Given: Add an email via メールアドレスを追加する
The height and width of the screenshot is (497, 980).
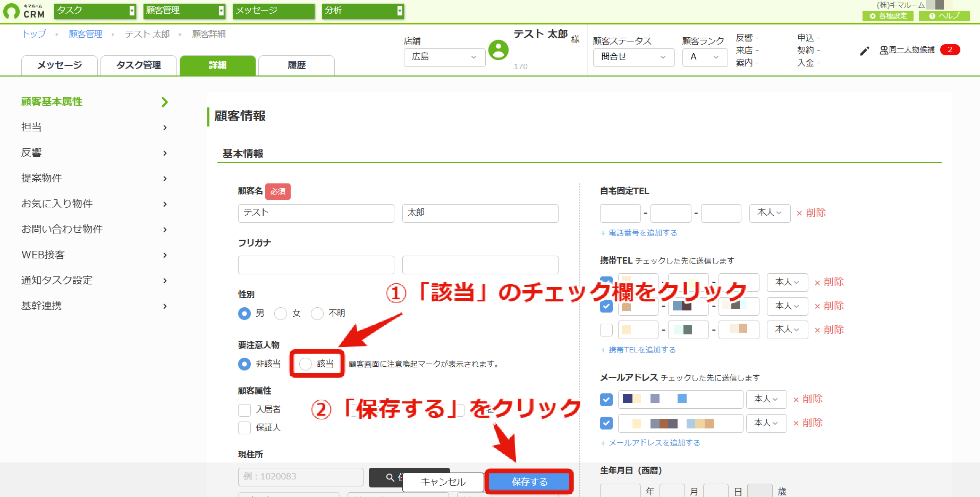Looking at the screenshot, I should [x=650, y=443].
